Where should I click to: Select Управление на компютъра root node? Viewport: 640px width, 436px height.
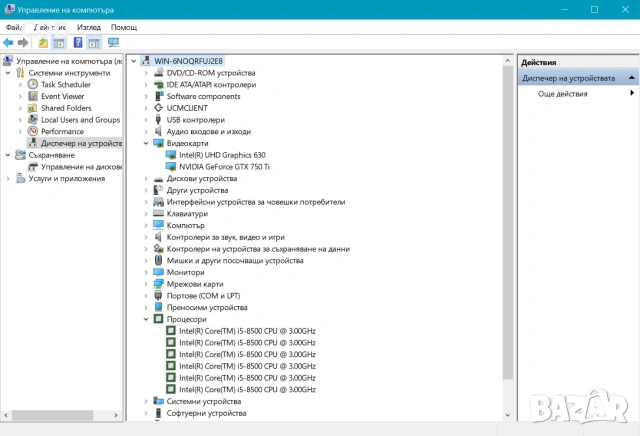point(69,61)
